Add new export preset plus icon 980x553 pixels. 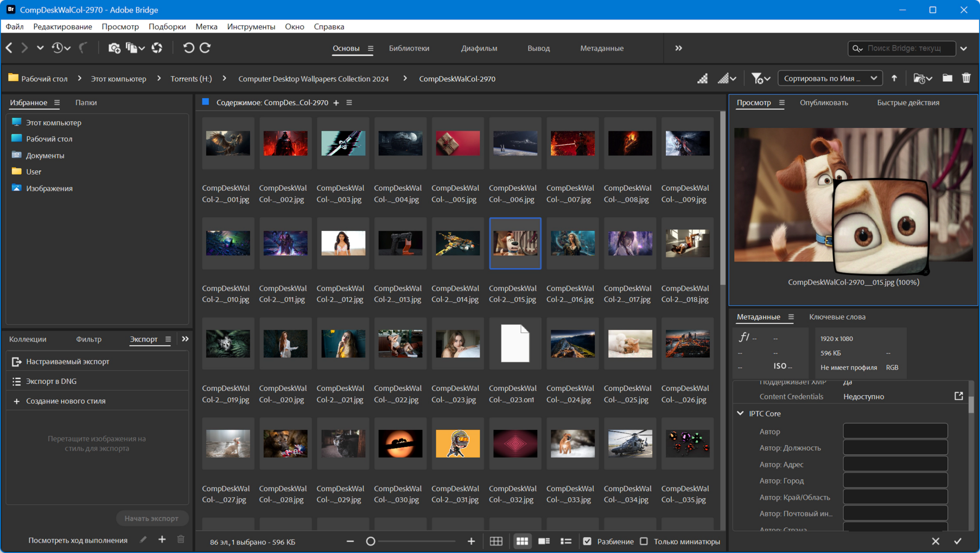tap(162, 540)
